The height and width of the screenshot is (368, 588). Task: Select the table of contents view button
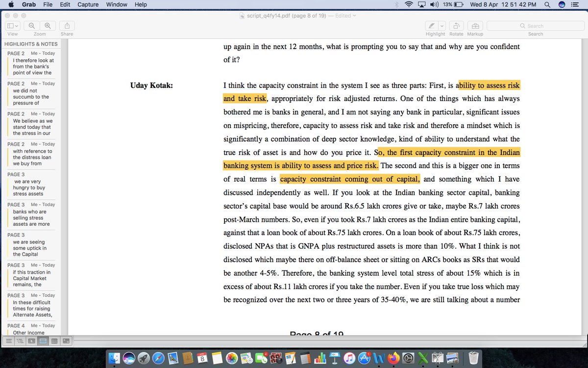[x=20, y=341]
